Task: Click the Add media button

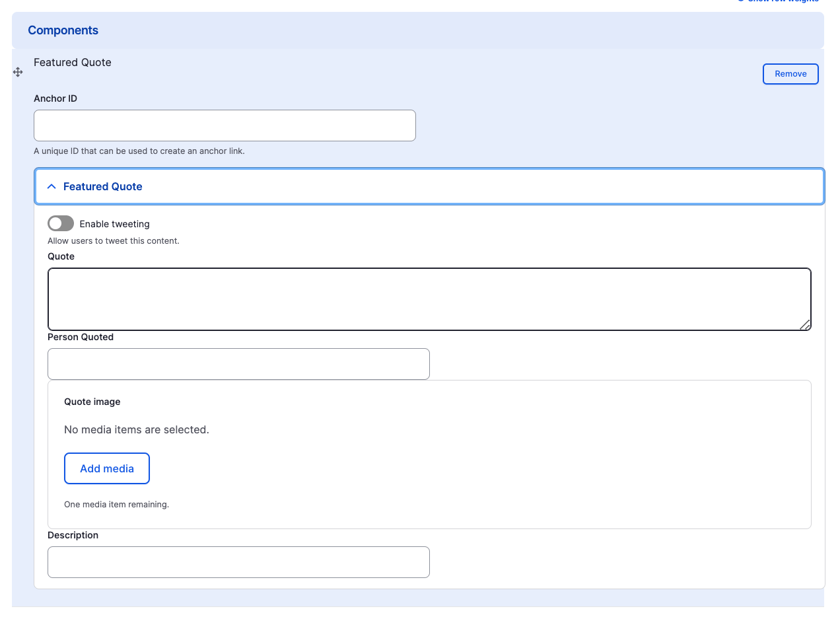Action: tap(107, 468)
